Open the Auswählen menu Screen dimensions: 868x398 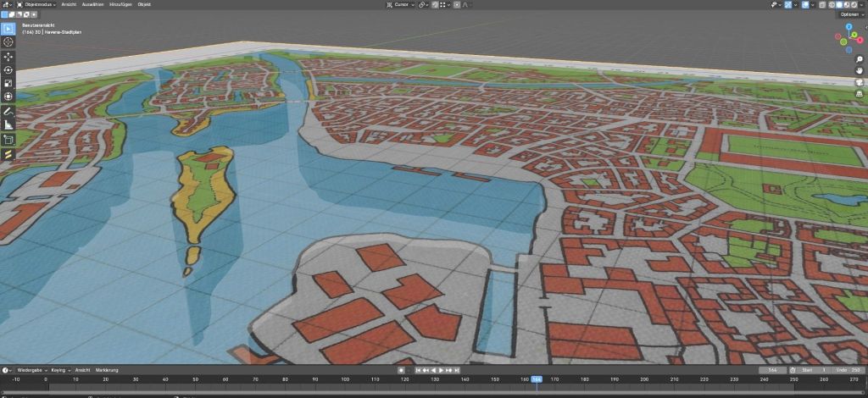[94, 4]
